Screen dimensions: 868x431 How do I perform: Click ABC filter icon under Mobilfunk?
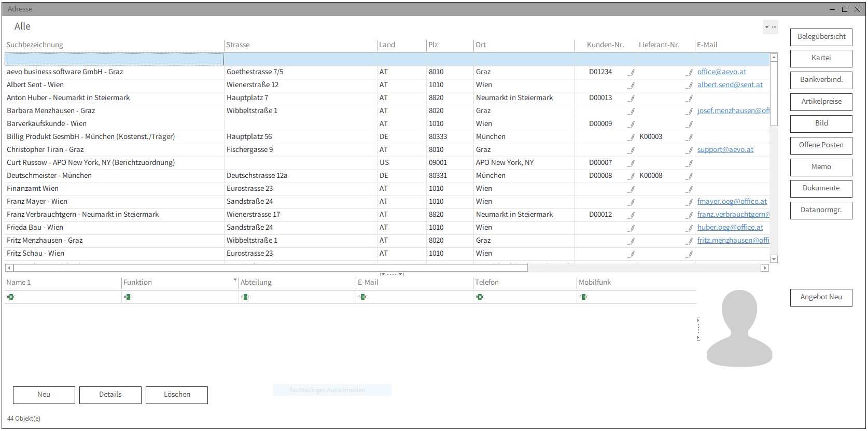click(583, 297)
